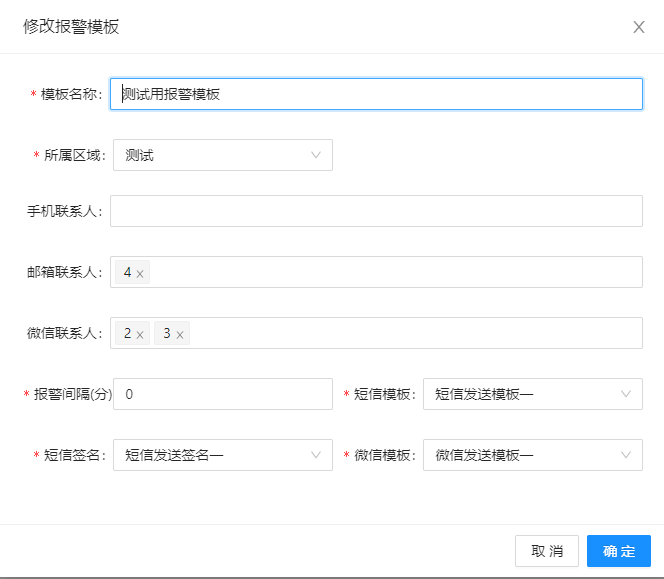Open the 所属区域 dropdown
This screenshot has width=664, height=579.
click(223, 155)
